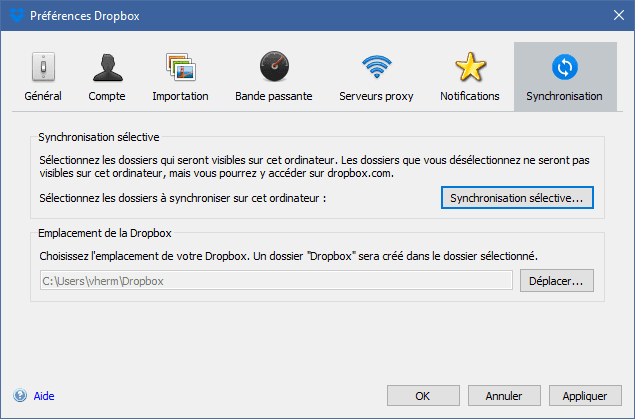Close the Préférences Dropbox window

tap(615, 15)
